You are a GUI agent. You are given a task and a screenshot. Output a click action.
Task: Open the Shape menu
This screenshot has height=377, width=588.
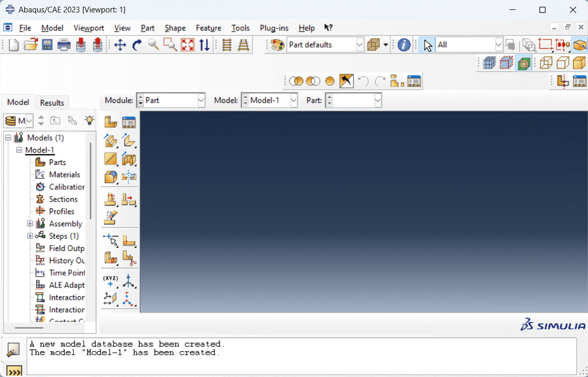coord(175,28)
